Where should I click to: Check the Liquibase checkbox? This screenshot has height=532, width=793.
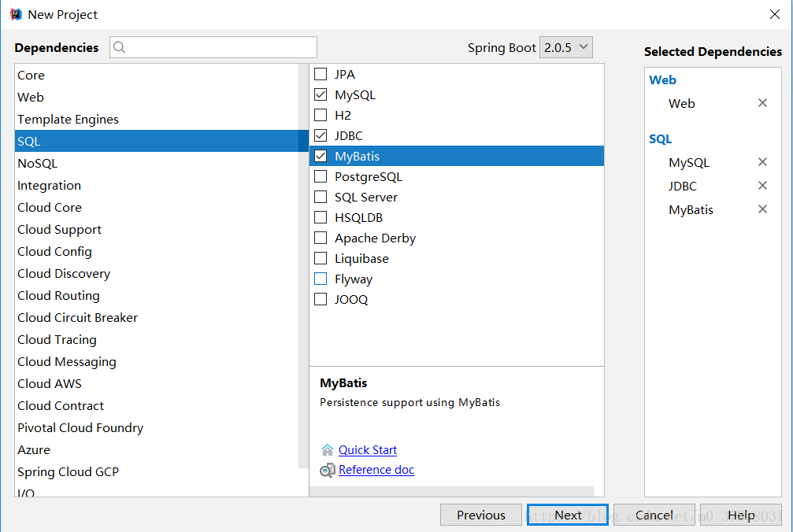pos(321,259)
